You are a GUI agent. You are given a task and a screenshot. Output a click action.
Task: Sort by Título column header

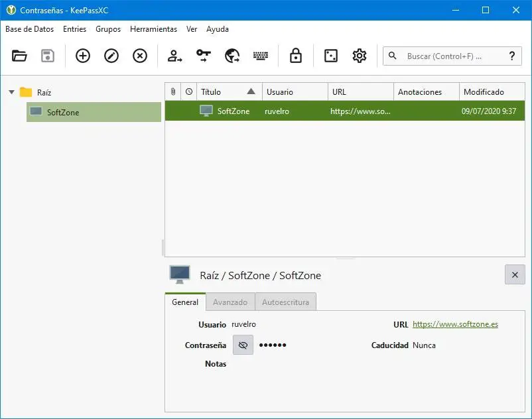230,91
